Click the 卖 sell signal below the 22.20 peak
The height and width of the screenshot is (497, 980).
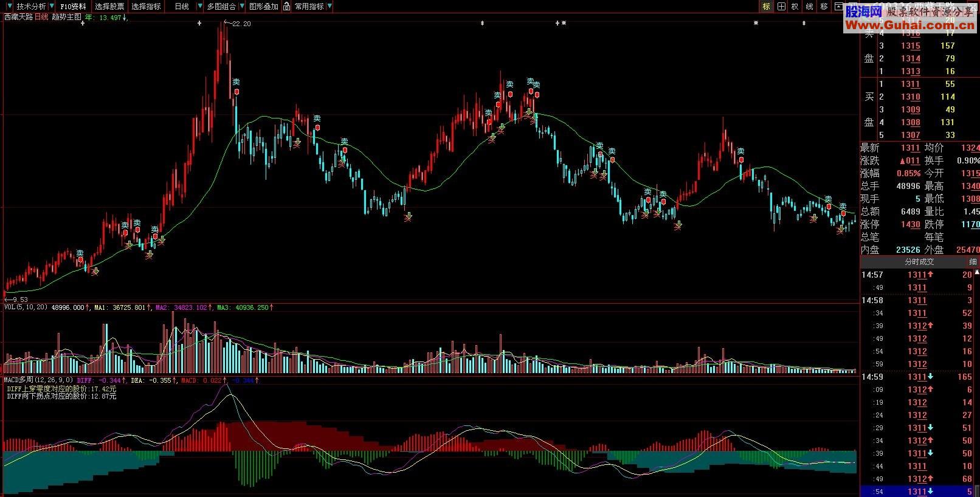point(236,83)
